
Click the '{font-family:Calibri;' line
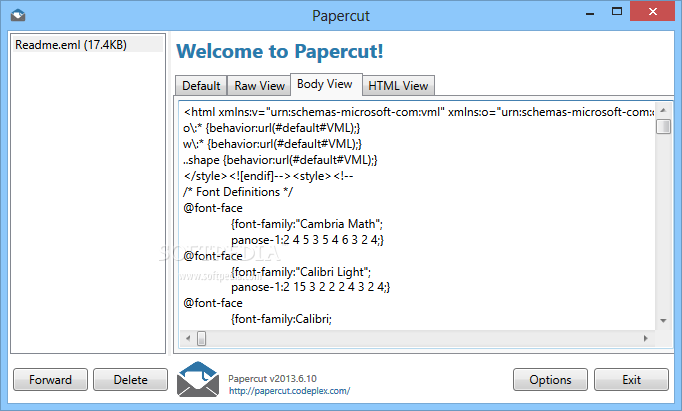[281, 319]
